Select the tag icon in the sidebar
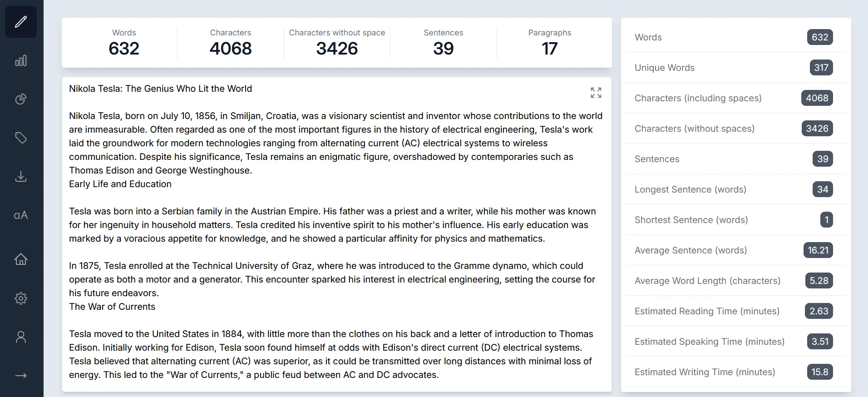868x397 pixels. click(x=21, y=138)
